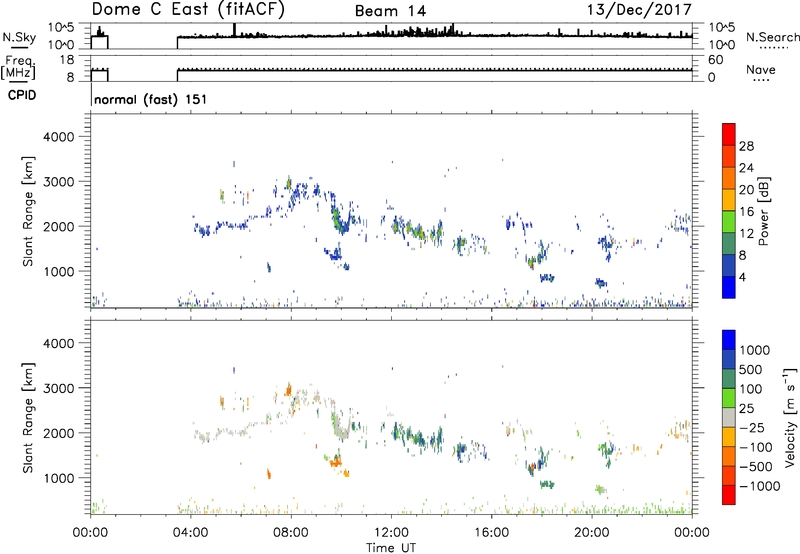
Task: Click the blue top segment of Velocity colorbar
Action: tap(729, 340)
